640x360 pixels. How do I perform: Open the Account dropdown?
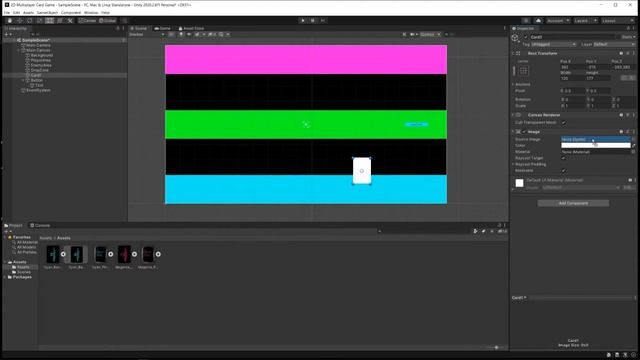click(558, 20)
